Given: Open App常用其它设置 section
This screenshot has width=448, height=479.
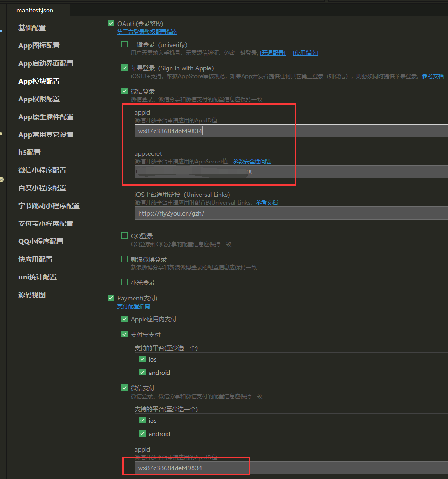Looking at the screenshot, I should coord(46,134).
